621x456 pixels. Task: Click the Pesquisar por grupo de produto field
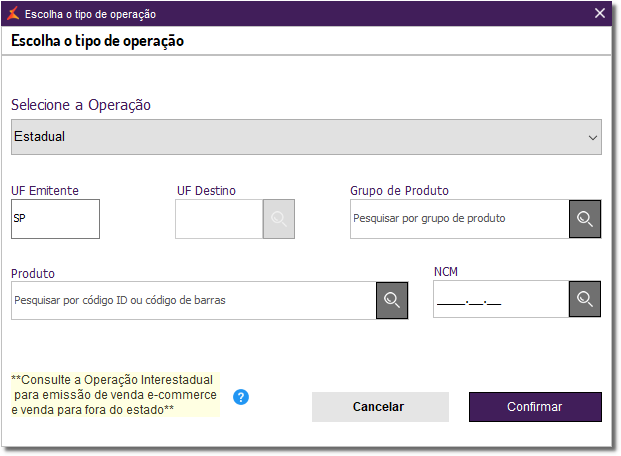[x=459, y=218]
